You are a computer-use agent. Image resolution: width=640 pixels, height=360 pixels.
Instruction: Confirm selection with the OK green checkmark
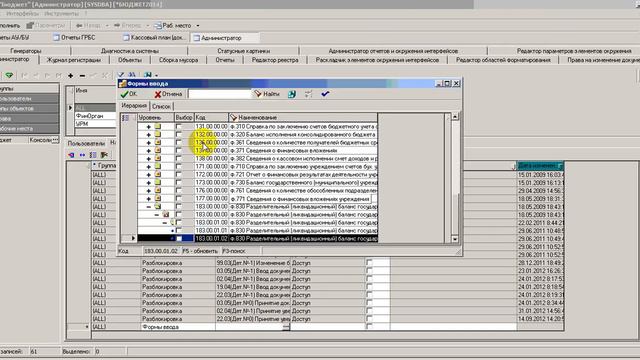[x=129, y=94]
